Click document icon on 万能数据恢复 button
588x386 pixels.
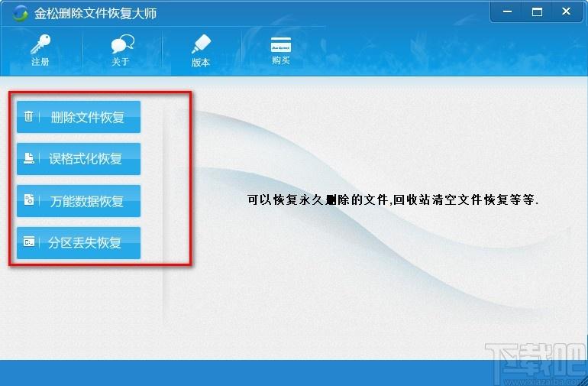click(29, 199)
